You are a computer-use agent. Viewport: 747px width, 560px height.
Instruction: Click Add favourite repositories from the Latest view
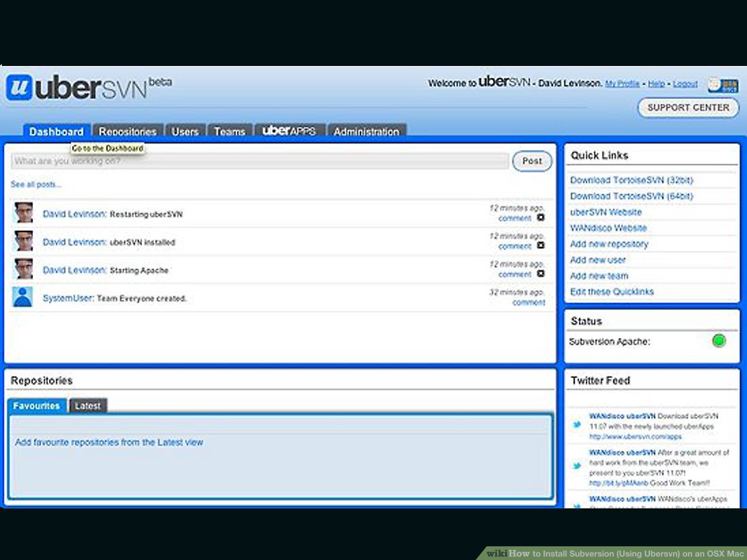click(x=109, y=442)
